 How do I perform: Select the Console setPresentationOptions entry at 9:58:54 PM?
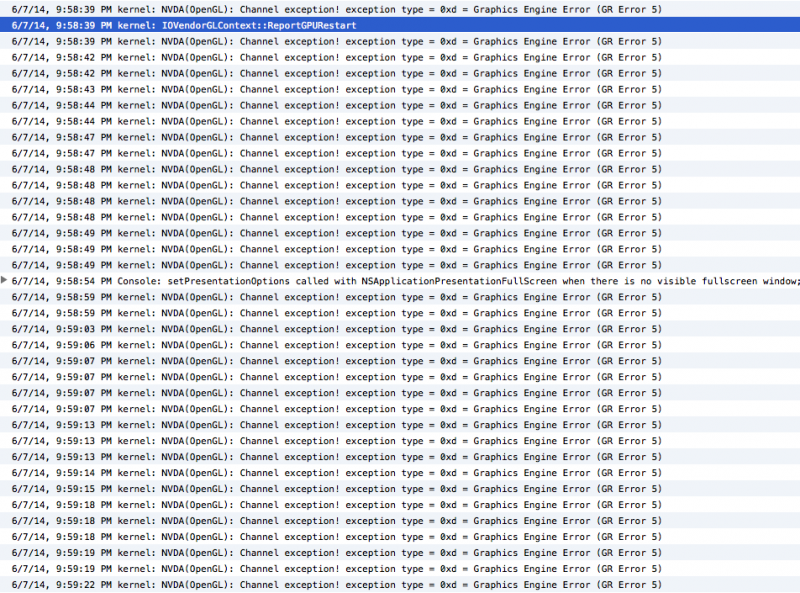(x=400, y=281)
